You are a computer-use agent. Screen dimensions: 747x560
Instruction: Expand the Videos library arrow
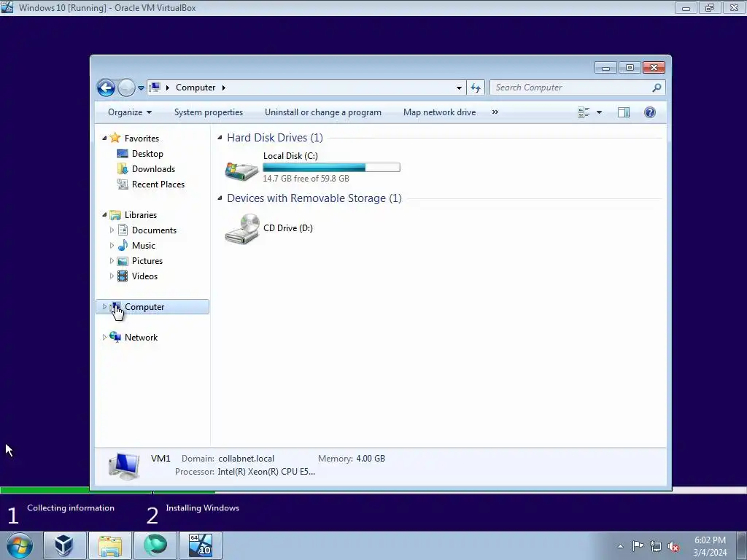point(112,276)
